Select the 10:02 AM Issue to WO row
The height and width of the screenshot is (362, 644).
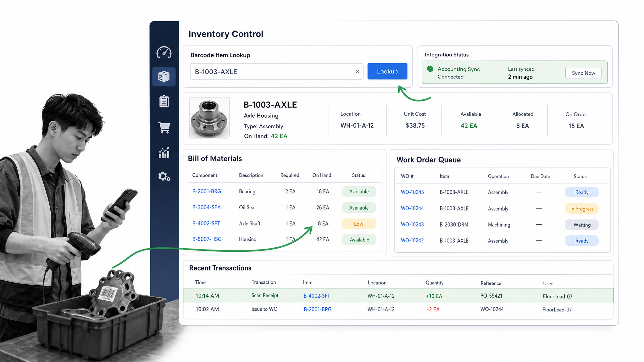(x=398, y=310)
